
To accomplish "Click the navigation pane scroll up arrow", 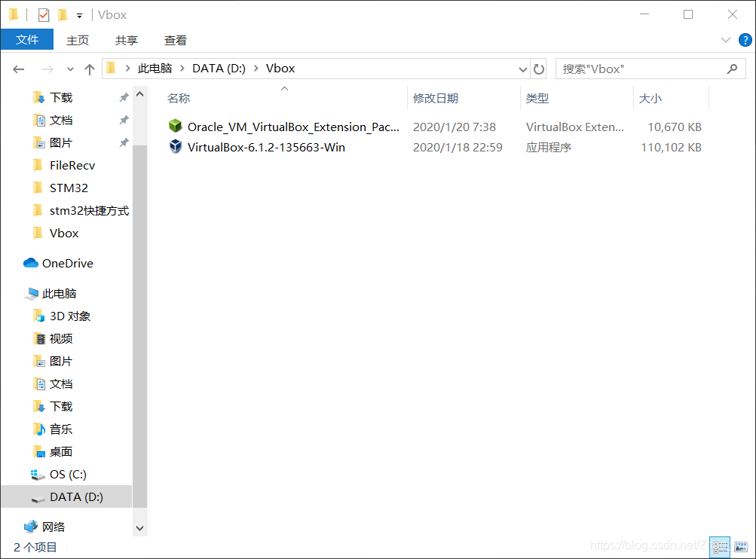I will pos(140,94).
